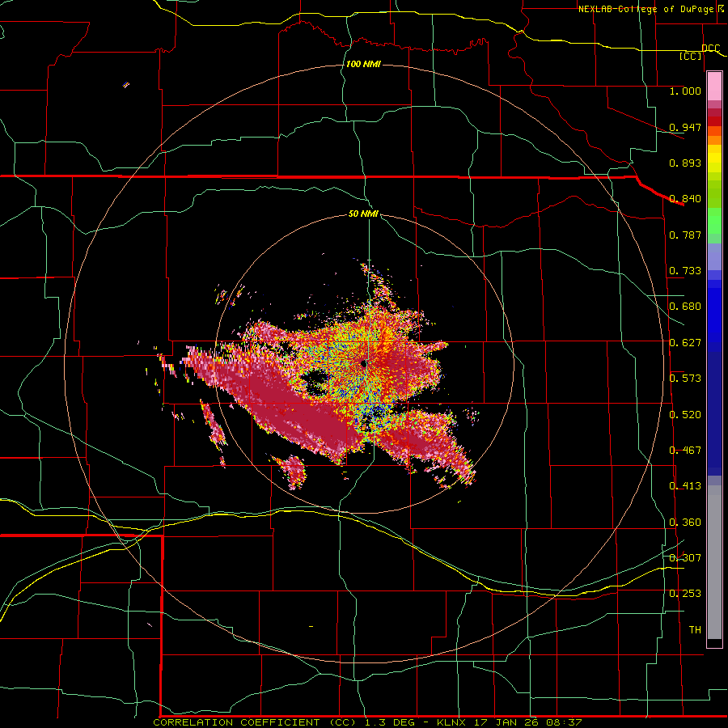Screen dimensions: 728x728
Task: Click the 0.840 color scale value
Action: click(x=685, y=199)
